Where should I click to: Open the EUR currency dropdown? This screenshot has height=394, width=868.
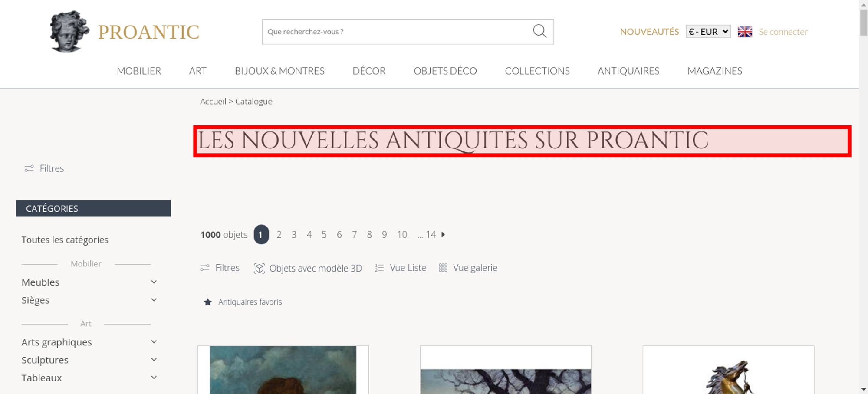tap(708, 32)
